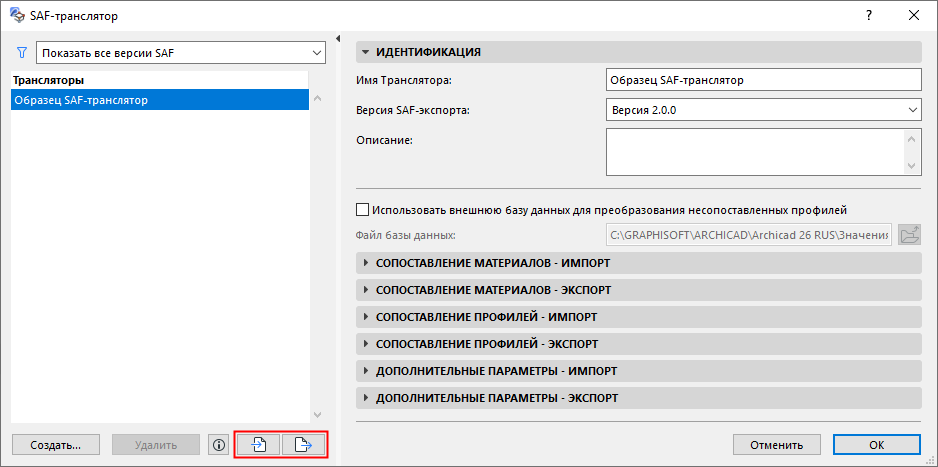938x467 pixels.
Task: Click the filter funnel icon
Action: pyautogui.click(x=21, y=52)
